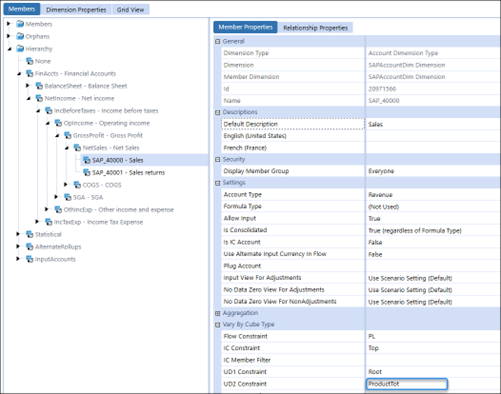Collapse the NetSales tree node
The width and height of the screenshot is (501, 394).
pos(66,148)
